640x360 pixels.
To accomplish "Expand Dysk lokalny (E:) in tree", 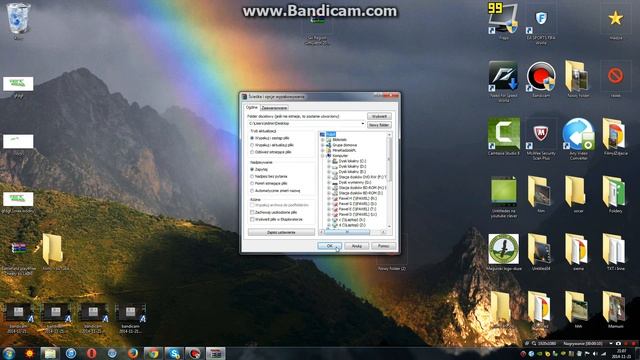I will (x=329, y=172).
